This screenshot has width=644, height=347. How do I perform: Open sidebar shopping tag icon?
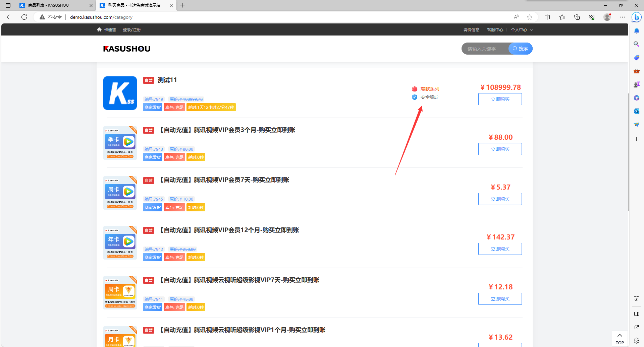click(636, 58)
